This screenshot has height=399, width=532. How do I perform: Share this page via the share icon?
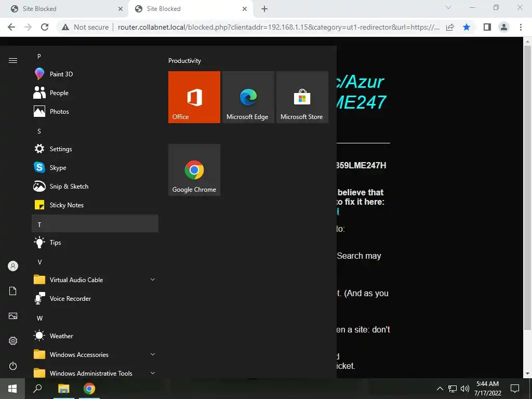450,27
